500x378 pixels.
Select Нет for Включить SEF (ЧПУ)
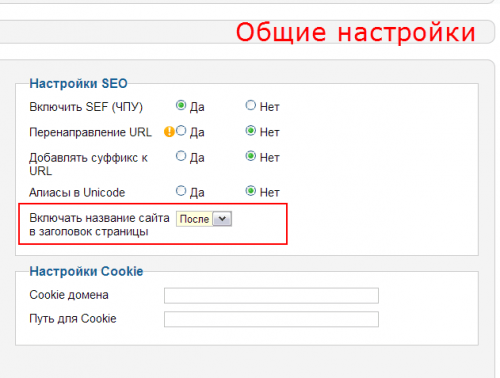pos(251,106)
